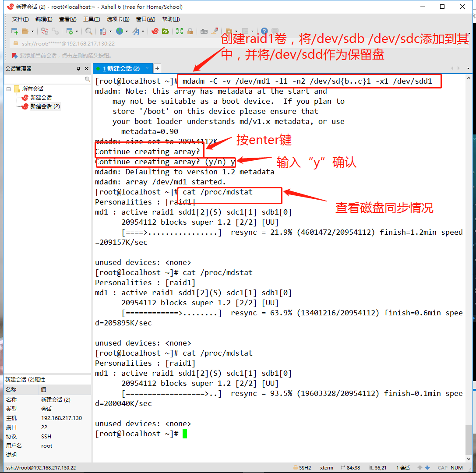Click the port value 22 in properties
Viewport: 476px width, 473px height.
point(44,427)
